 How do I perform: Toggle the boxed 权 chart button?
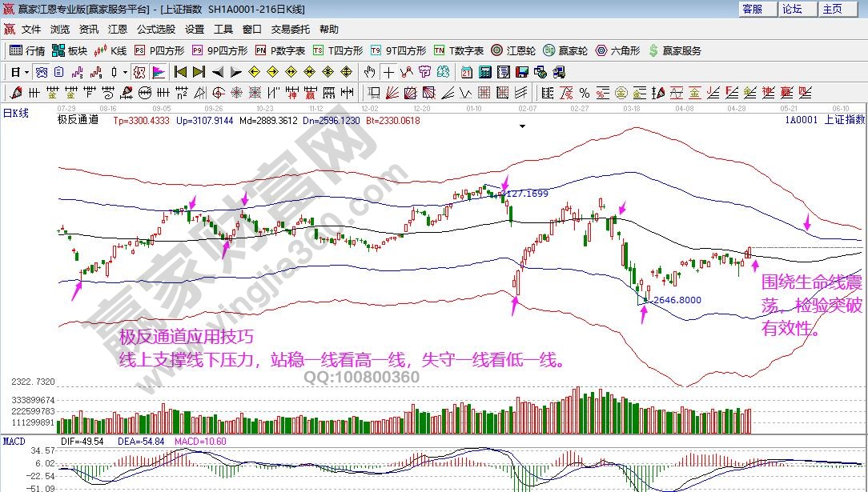click(x=139, y=72)
